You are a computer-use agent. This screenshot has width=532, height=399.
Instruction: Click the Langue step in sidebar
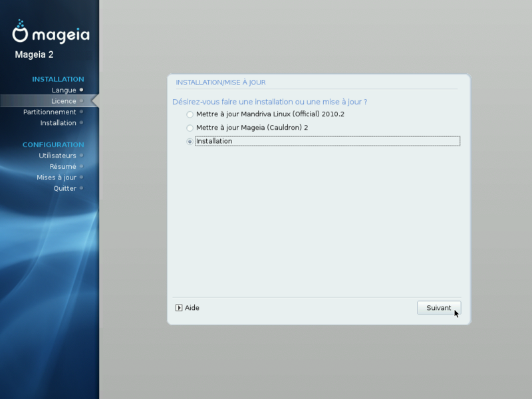pos(64,90)
